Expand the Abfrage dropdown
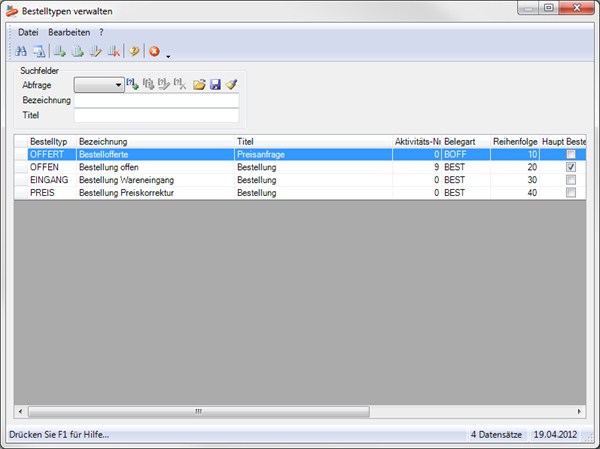600x449 pixels. pyautogui.click(x=118, y=86)
